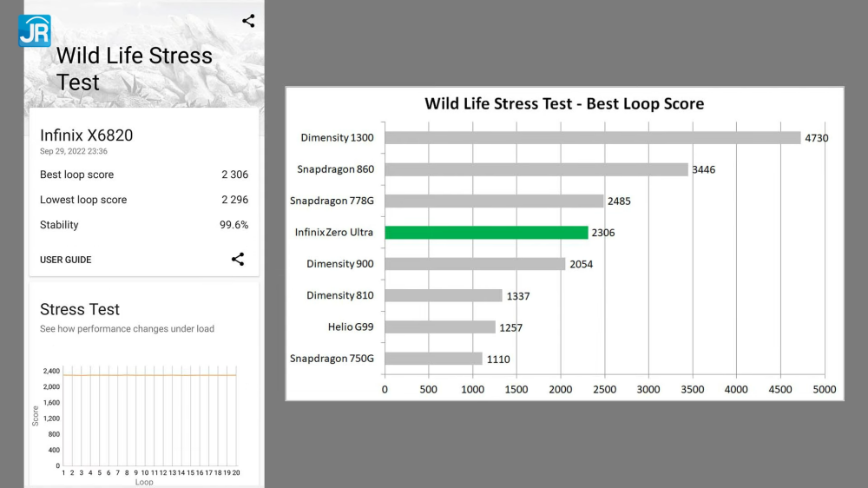Select the Best loop score row
The image size is (868, 488).
[x=143, y=175]
